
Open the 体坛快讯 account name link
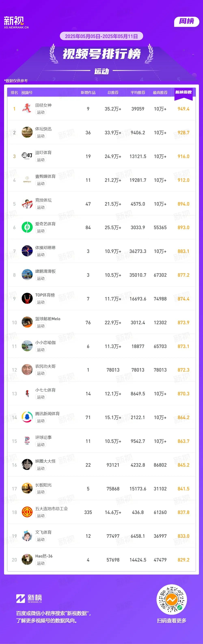(43, 129)
